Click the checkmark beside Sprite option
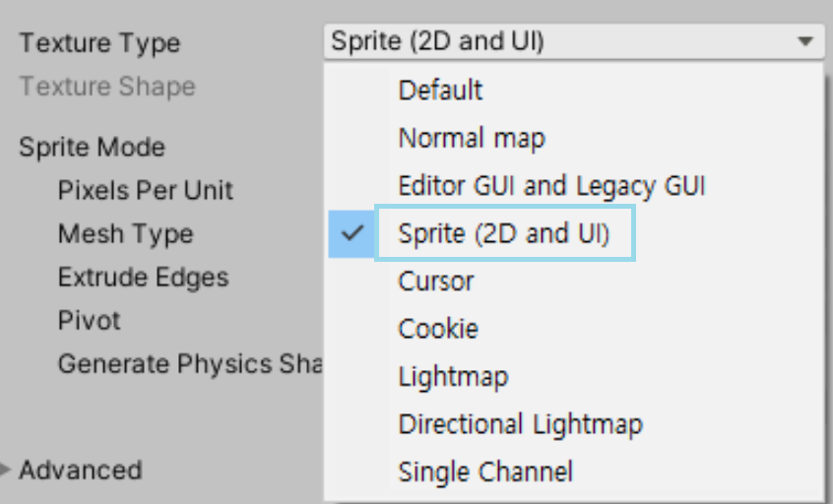The height and width of the screenshot is (504, 833). [352, 234]
